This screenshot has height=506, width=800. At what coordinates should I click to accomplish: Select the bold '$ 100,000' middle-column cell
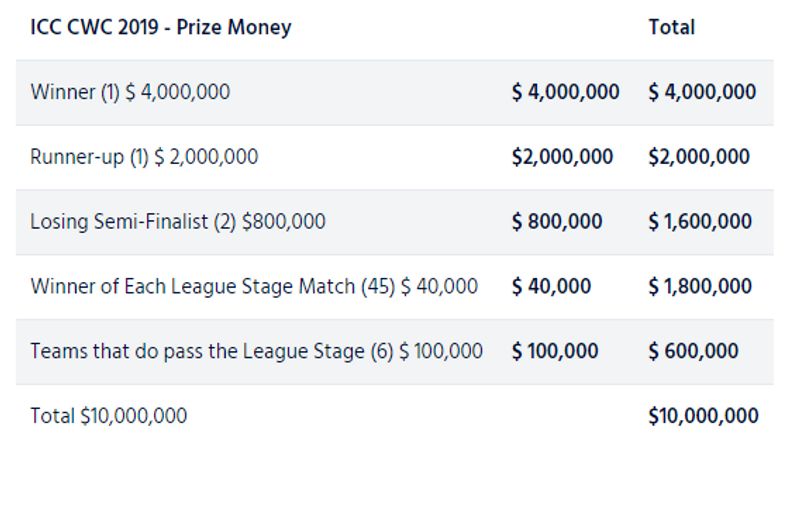555,351
